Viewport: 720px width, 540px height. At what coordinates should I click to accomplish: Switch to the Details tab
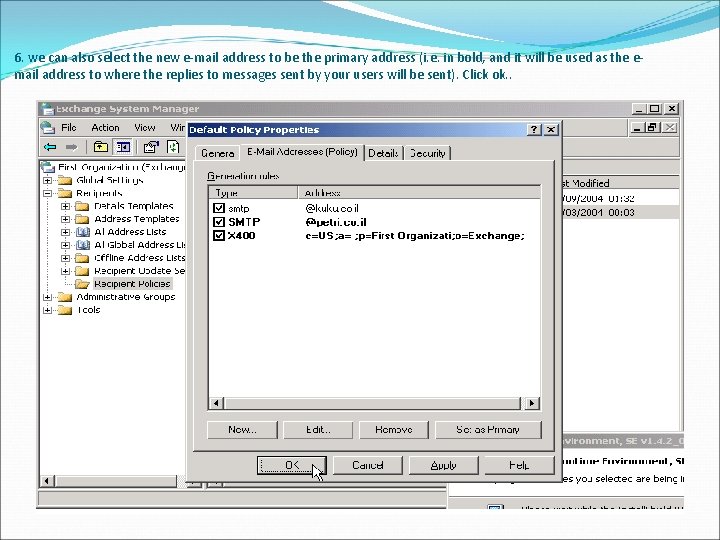383,153
